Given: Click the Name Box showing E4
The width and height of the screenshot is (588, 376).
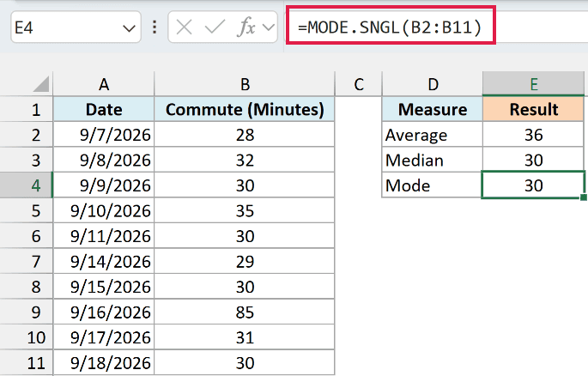Looking at the screenshot, I should 76,27.
